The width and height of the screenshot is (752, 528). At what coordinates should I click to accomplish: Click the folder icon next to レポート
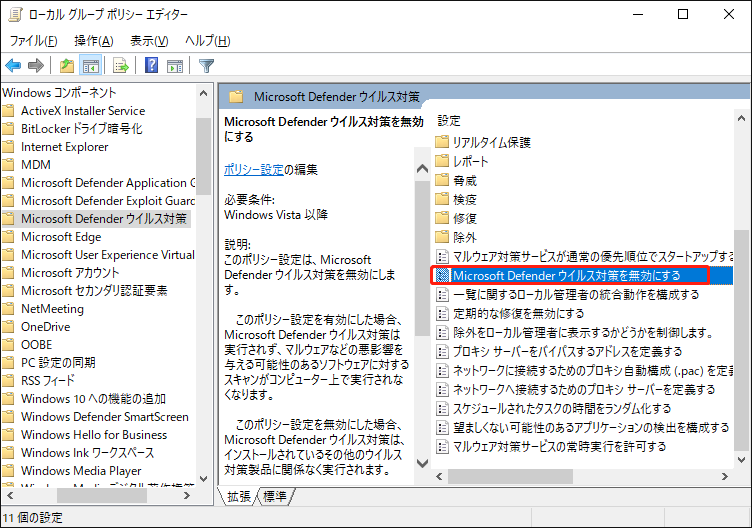pos(442,161)
